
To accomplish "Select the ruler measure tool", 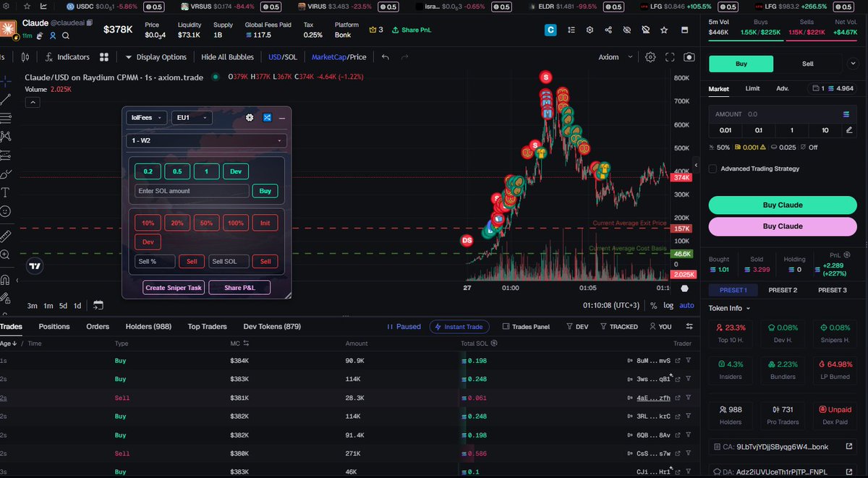I will (x=6, y=236).
